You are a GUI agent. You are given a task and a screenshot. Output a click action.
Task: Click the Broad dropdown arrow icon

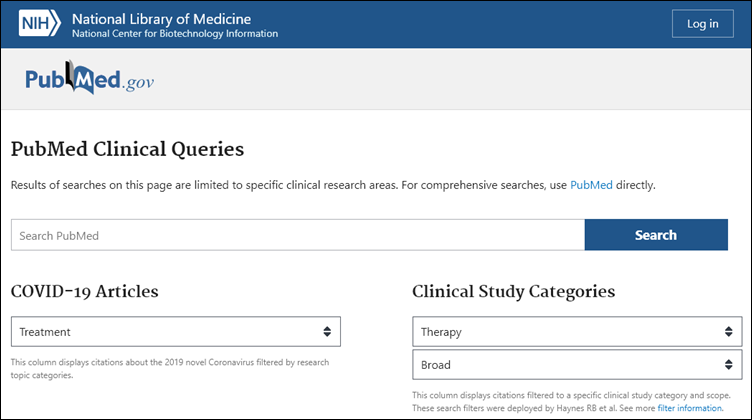(x=730, y=363)
